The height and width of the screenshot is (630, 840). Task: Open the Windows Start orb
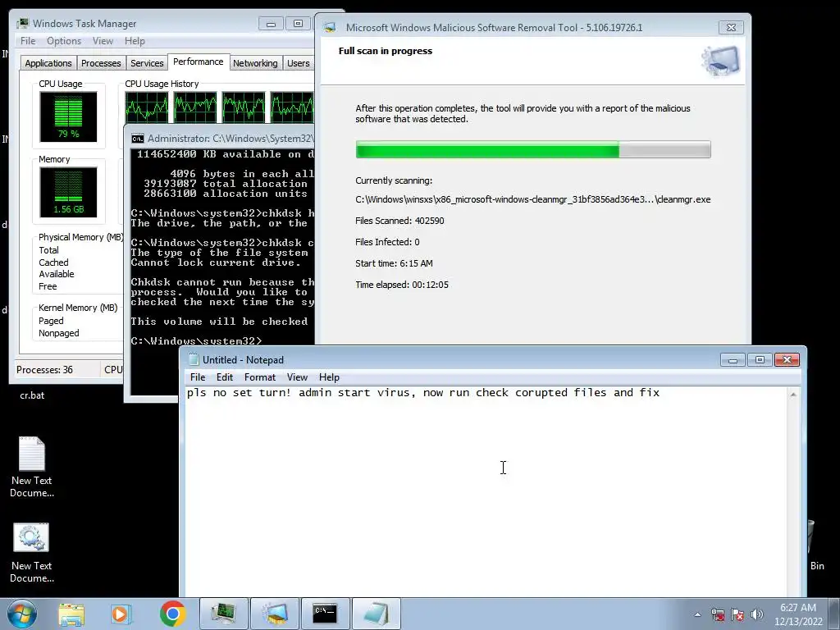(x=22, y=614)
